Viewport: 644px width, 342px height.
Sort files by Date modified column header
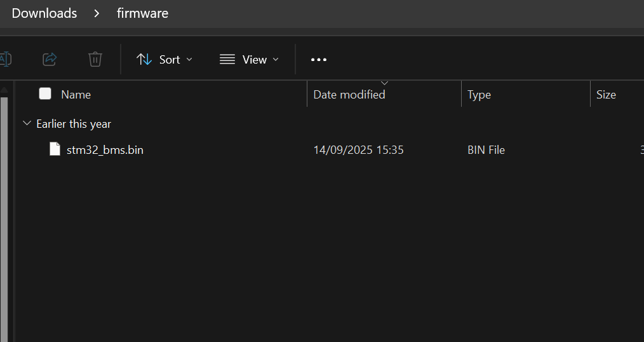[x=349, y=95]
